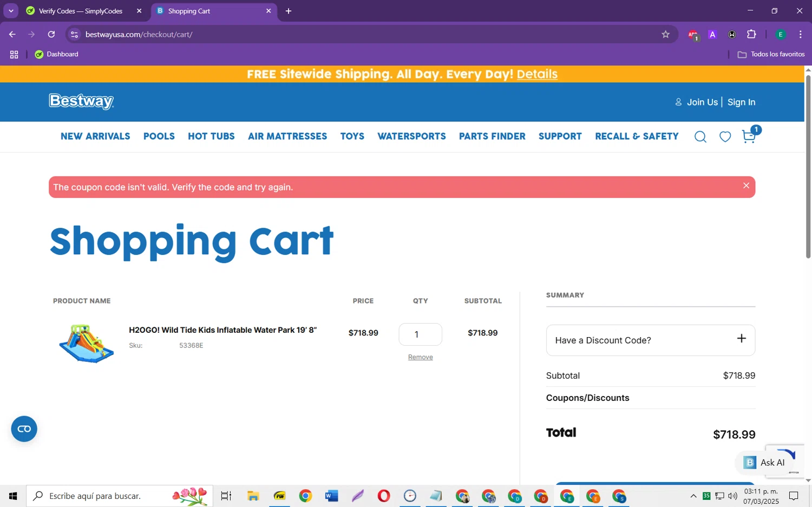View site information icon in the address bar
The height and width of the screenshot is (507, 812).
tap(75, 35)
